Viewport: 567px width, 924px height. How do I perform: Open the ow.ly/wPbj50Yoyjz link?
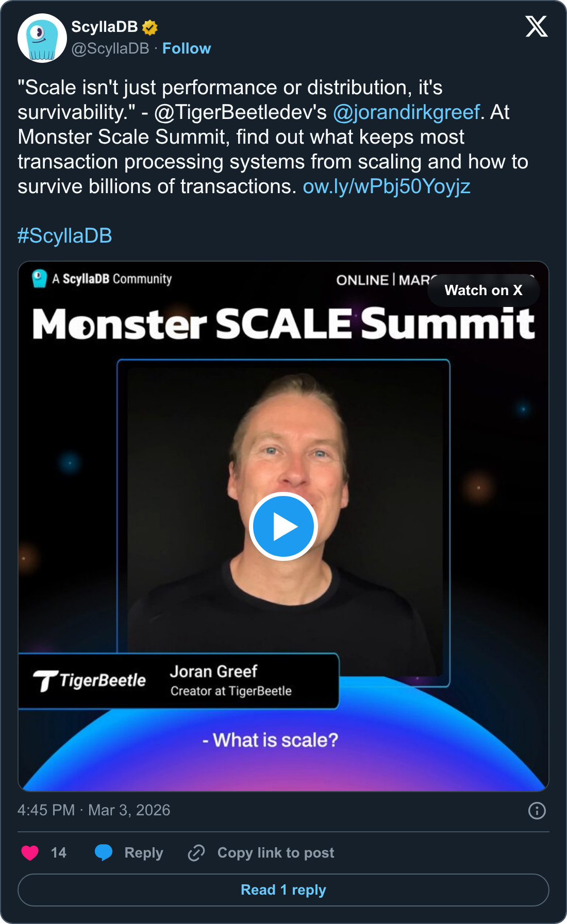[x=387, y=186]
